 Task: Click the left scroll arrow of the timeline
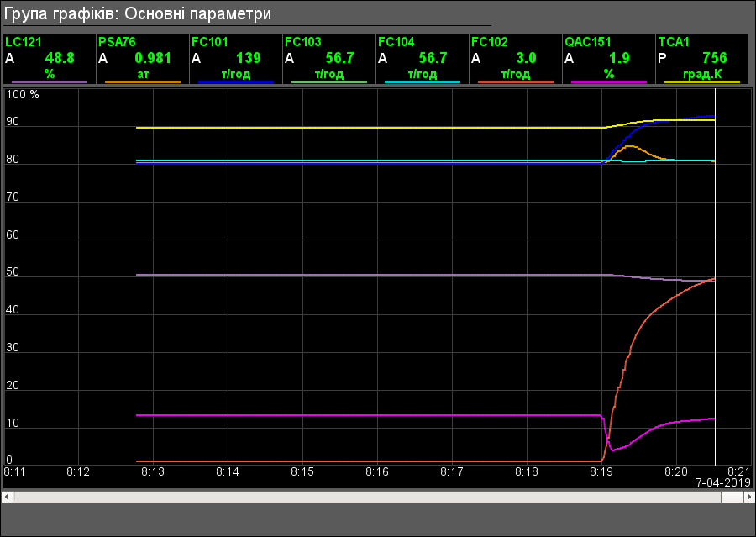click(x=7, y=497)
